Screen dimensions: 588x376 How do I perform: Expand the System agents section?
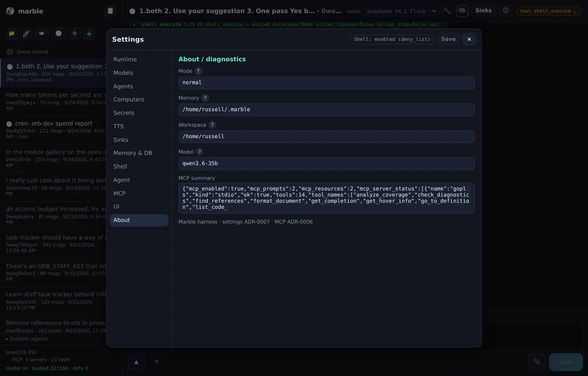click(27, 339)
